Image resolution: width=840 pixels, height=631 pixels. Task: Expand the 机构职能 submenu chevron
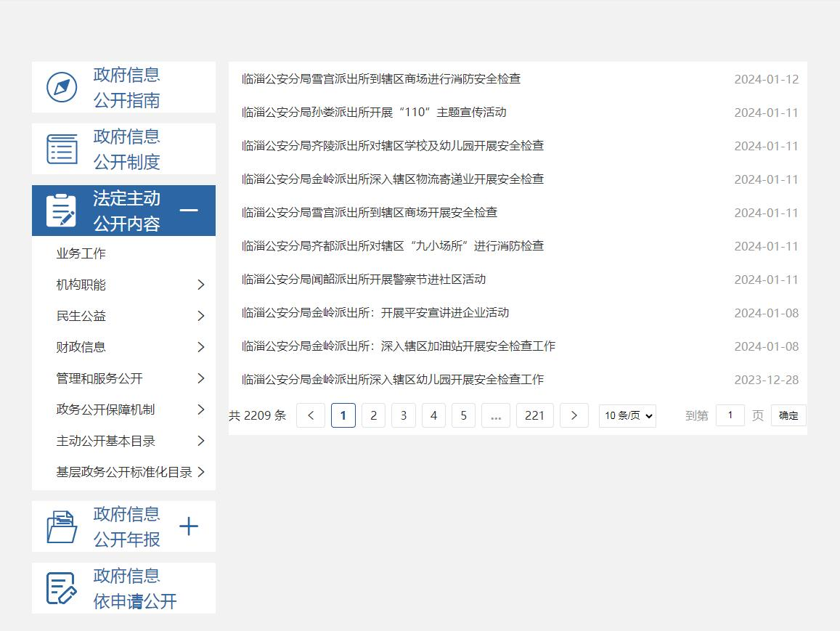tap(201, 285)
